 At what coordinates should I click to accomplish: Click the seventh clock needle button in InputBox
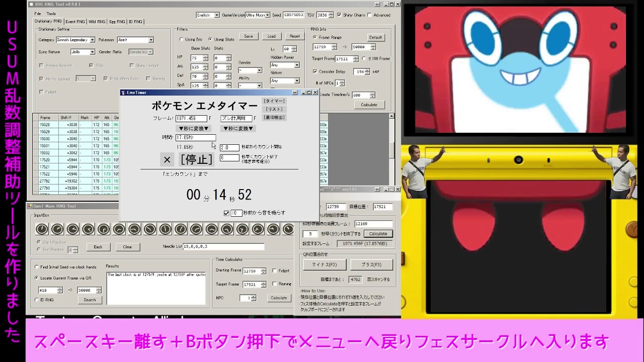click(x=134, y=229)
